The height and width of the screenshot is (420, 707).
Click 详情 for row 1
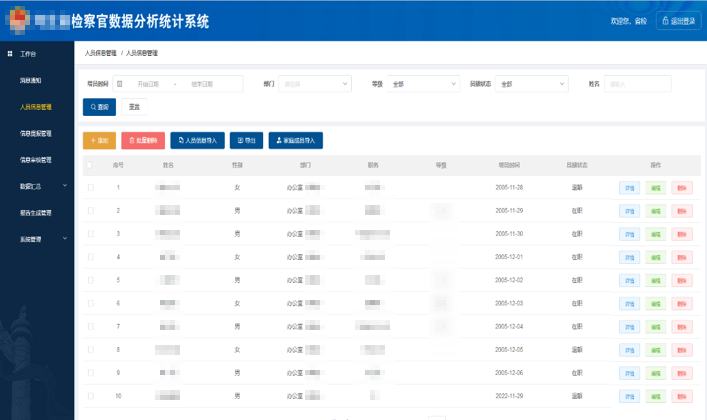tap(629, 188)
